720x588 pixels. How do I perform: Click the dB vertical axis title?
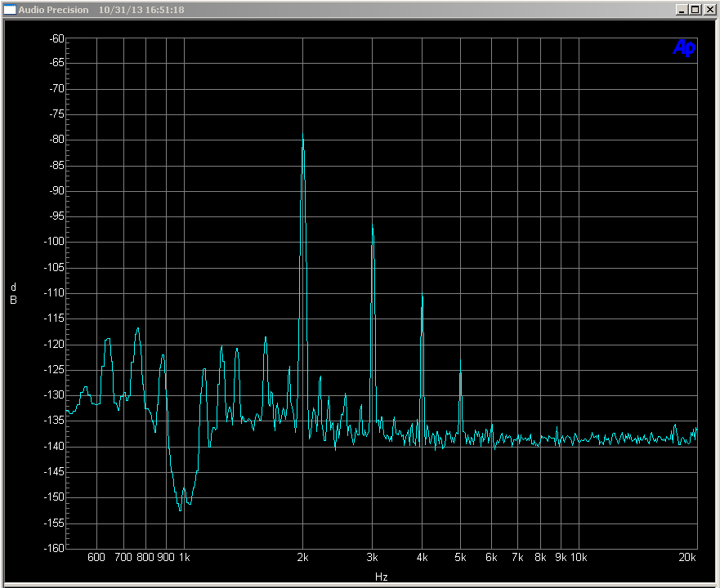click(x=13, y=293)
